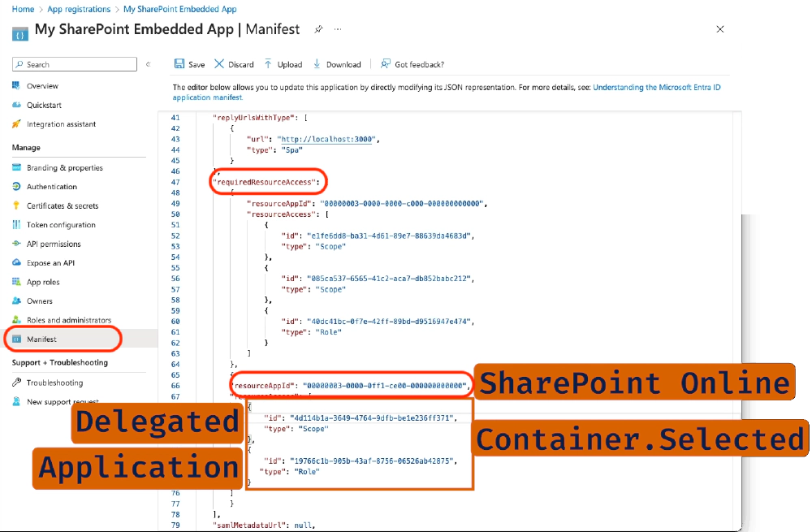Image resolution: width=812 pixels, height=532 pixels.
Task: Pin the Manifest blade with pin icon
Action: tap(318, 29)
